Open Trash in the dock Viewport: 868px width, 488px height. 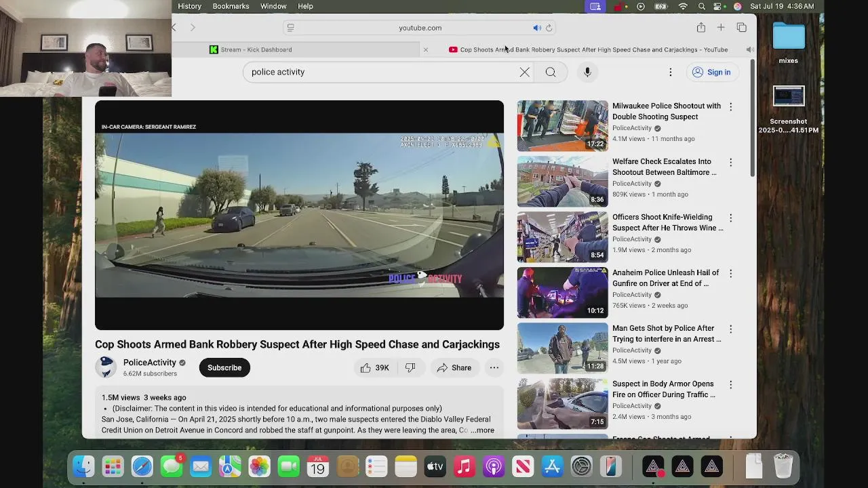point(783,466)
